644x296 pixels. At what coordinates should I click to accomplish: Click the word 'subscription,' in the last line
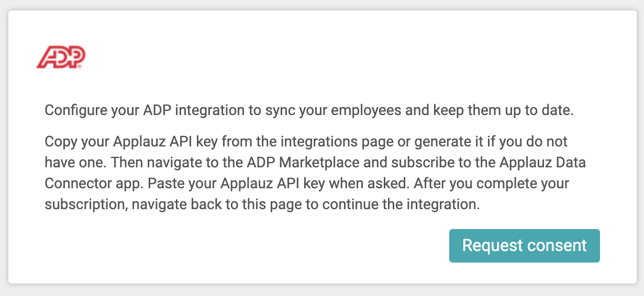click(x=86, y=204)
